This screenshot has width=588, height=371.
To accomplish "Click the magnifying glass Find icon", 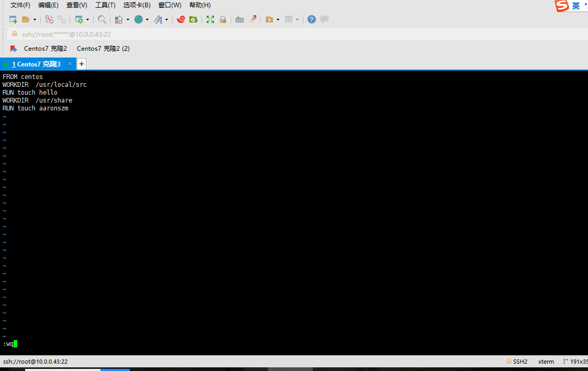I will (101, 19).
